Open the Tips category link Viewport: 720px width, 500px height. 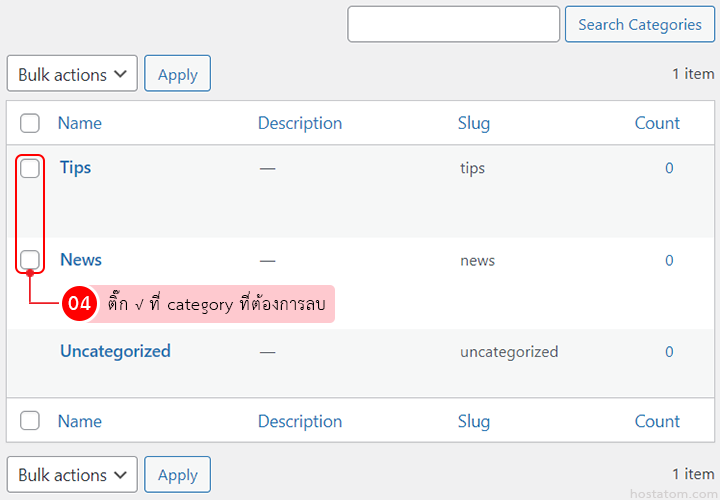[x=75, y=167]
